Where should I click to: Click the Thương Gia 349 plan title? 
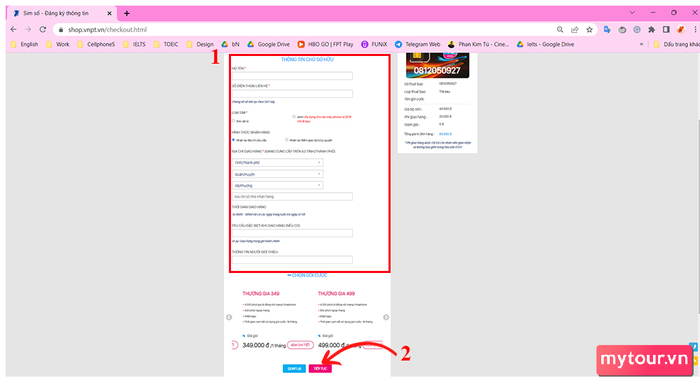(261, 293)
